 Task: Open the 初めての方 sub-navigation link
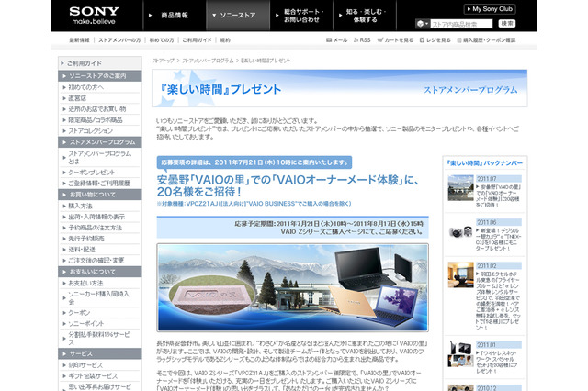tap(162, 40)
